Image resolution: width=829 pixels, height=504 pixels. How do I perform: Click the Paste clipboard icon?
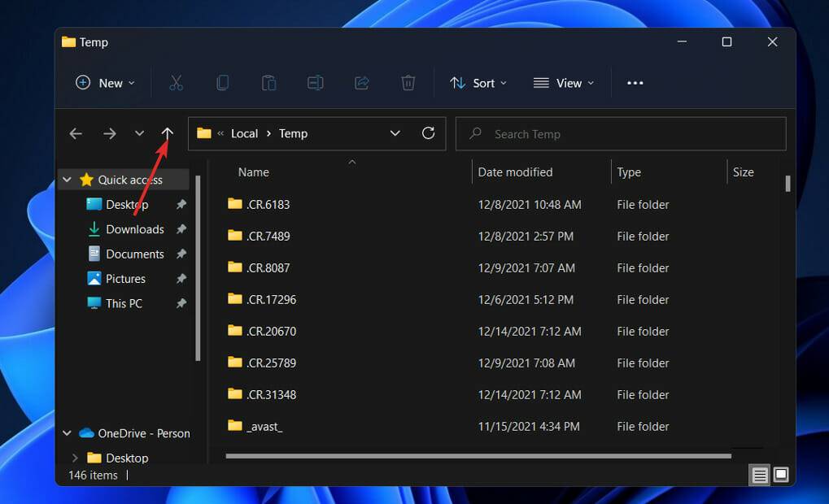pos(268,83)
